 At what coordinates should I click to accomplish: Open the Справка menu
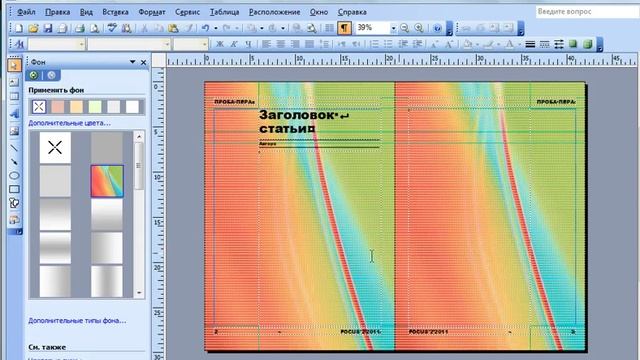tap(352, 12)
